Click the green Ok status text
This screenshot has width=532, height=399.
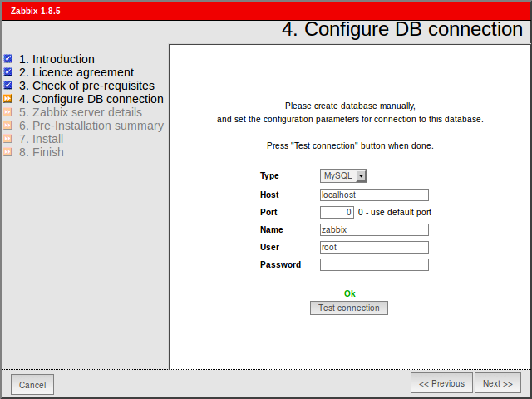(349, 293)
